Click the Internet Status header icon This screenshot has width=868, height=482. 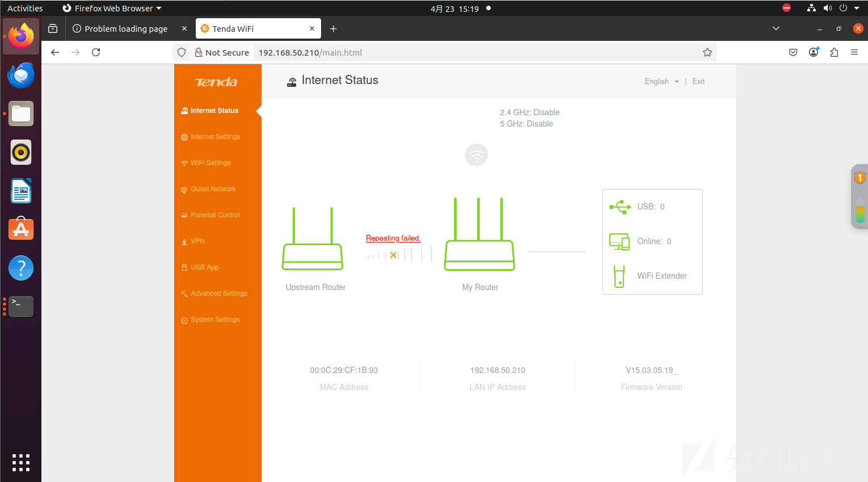tap(292, 82)
